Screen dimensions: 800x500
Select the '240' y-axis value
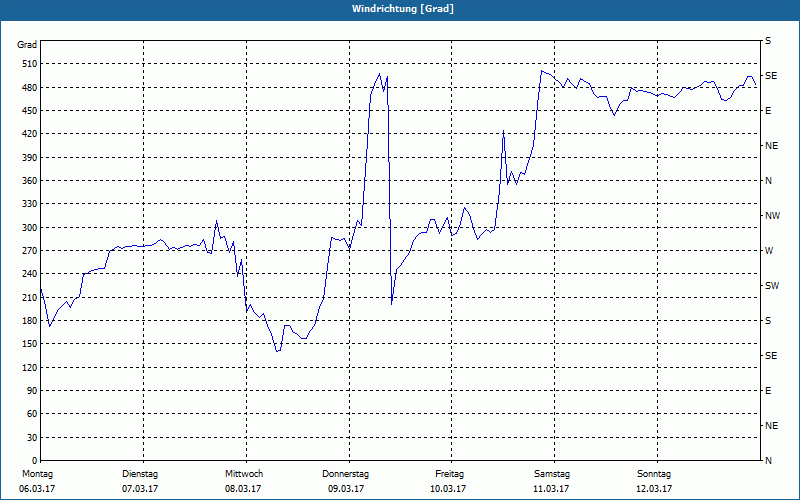tap(30, 274)
